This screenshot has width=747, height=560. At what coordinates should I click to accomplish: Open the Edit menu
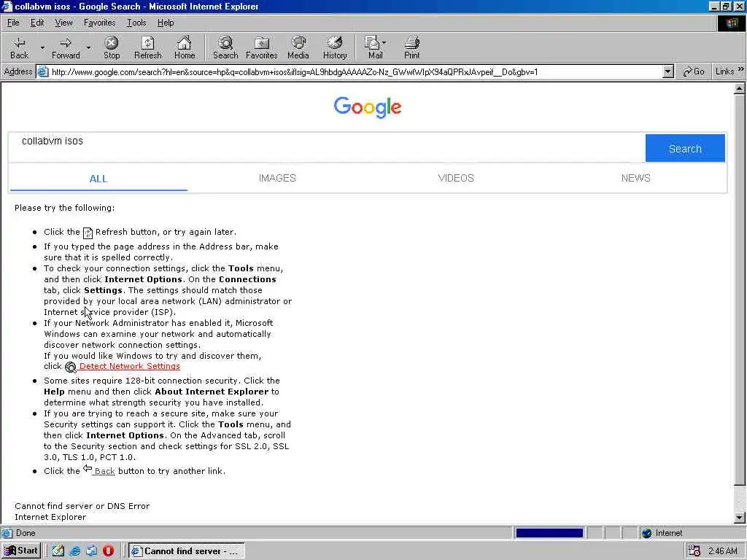pos(37,23)
